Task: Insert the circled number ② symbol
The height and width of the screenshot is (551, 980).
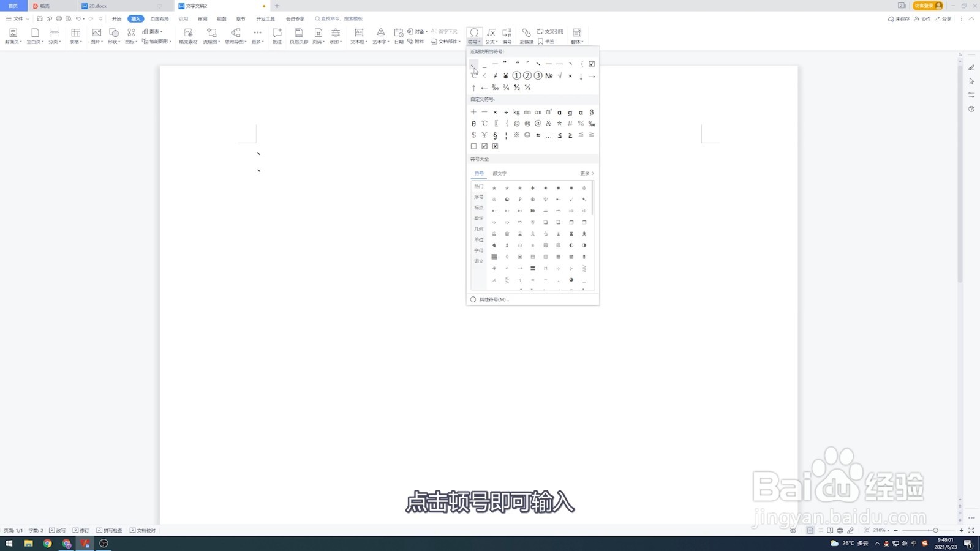Action: coord(527,76)
